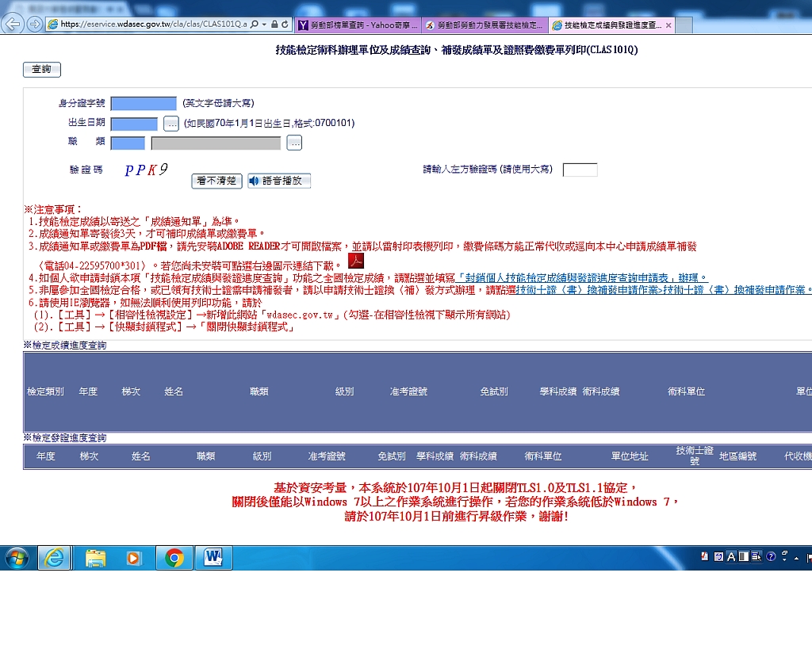This screenshot has height=649, width=812.
Task: Open date picker beside 出生日期 field
Action: [171, 124]
